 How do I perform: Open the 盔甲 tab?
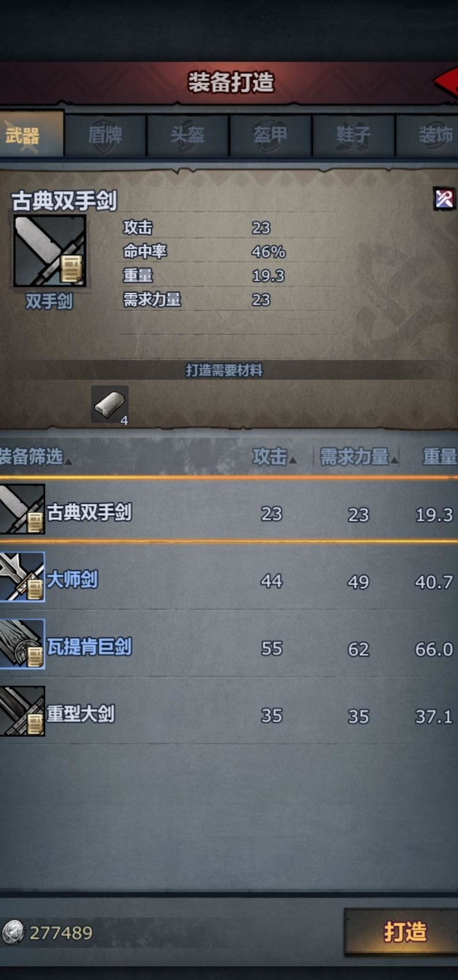(270, 135)
